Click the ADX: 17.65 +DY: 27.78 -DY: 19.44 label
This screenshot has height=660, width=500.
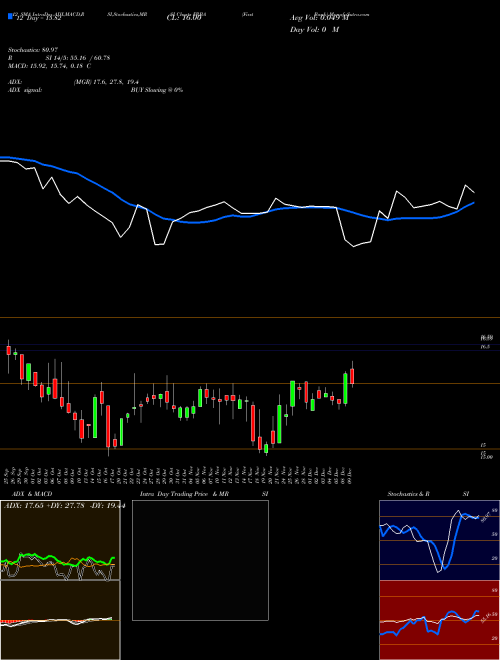pyautogui.click(x=64, y=506)
